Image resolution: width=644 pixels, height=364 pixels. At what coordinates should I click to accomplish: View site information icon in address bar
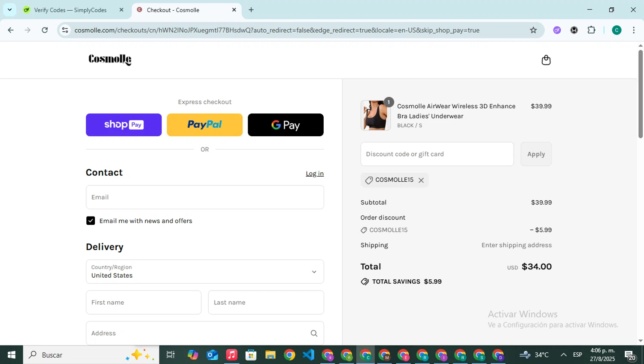click(65, 30)
